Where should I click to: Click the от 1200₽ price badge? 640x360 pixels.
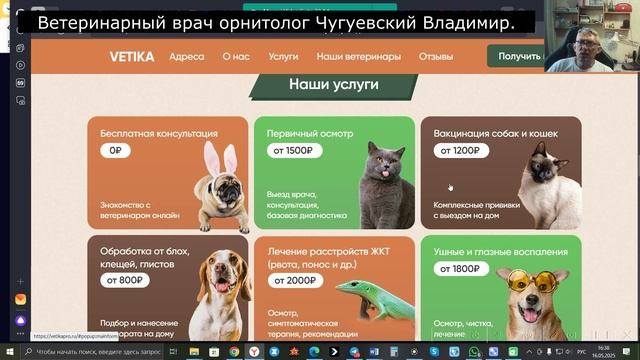point(461,151)
